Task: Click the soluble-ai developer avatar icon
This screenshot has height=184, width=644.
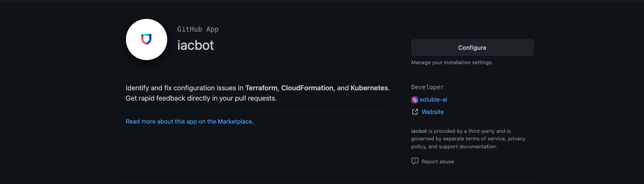Action: tap(415, 100)
